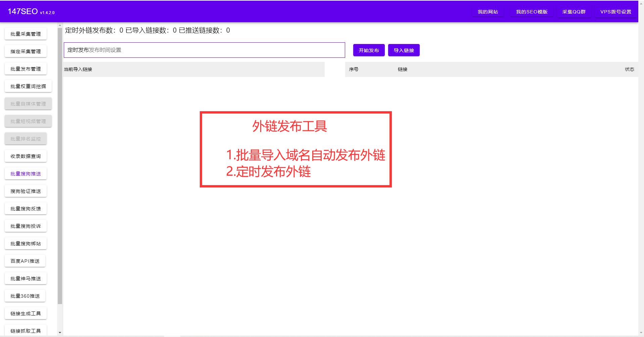This screenshot has height=337, width=644.
Task: Open 批量搜狗投诉 tool
Action: pos(26,226)
